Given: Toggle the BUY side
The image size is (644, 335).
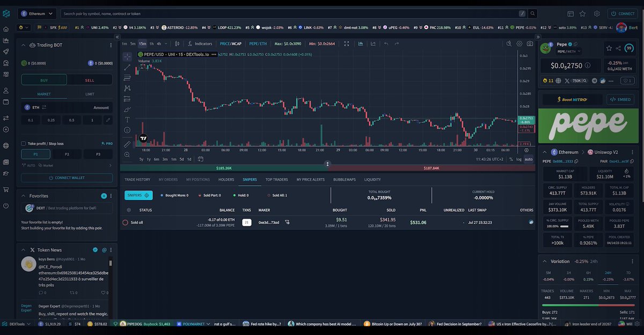Looking at the screenshot, I should pos(44,80).
